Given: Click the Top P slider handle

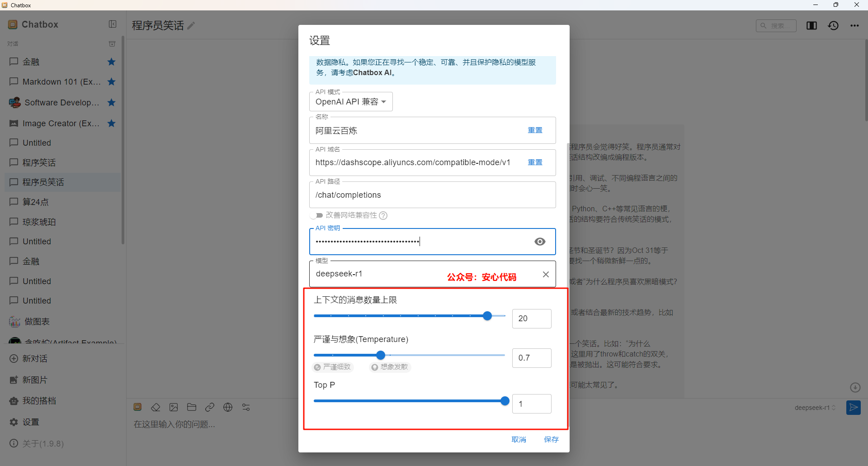Looking at the screenshot, I should point(505,401).
